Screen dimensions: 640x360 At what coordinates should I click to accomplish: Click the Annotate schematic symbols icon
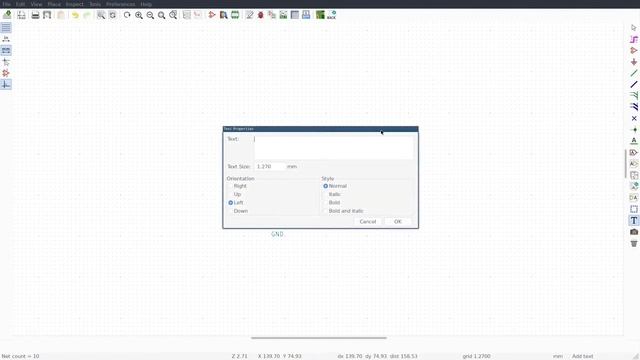click(x=249, y=15)
